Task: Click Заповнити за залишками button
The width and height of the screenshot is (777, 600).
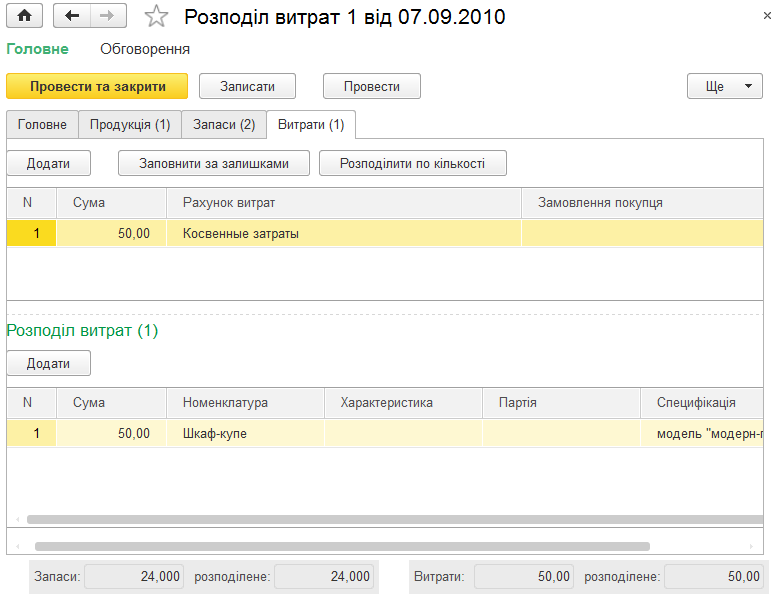Action: pos(214,164)
